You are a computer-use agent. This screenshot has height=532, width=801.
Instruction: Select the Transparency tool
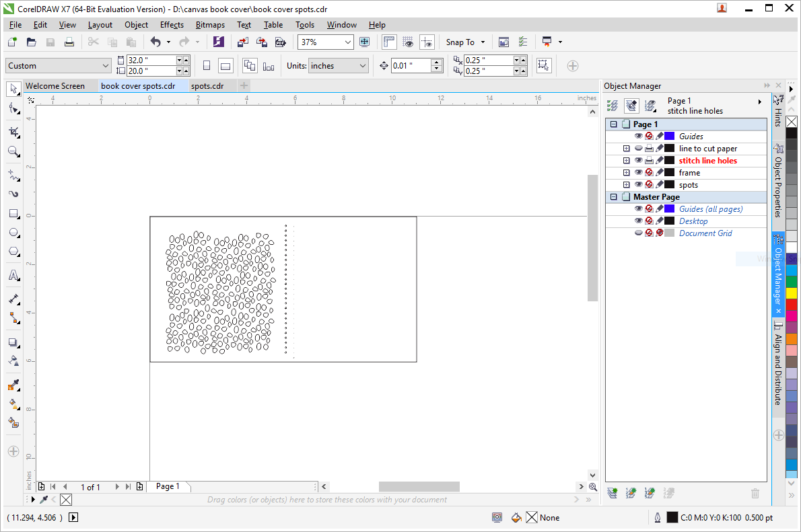[13, 361]
